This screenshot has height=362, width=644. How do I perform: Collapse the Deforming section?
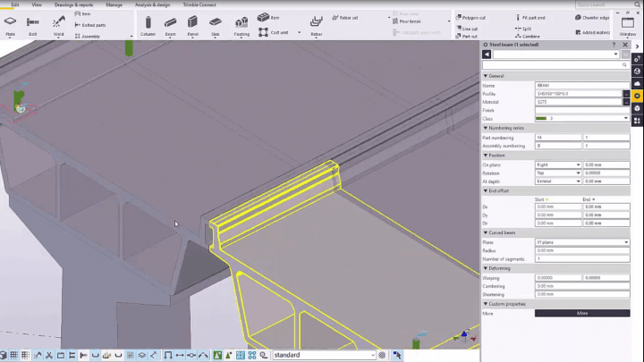click(x=486, y=268)
